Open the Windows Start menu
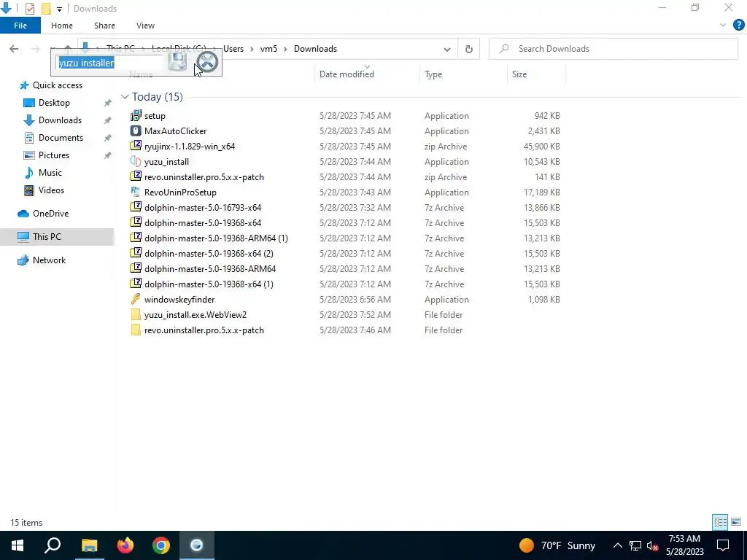Screen dimensions: 747x560 [18, 545]
